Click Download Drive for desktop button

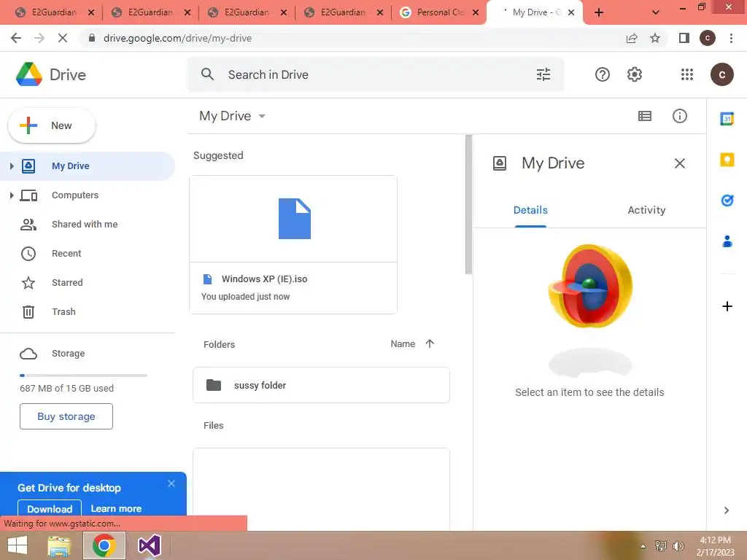[50, 508]
